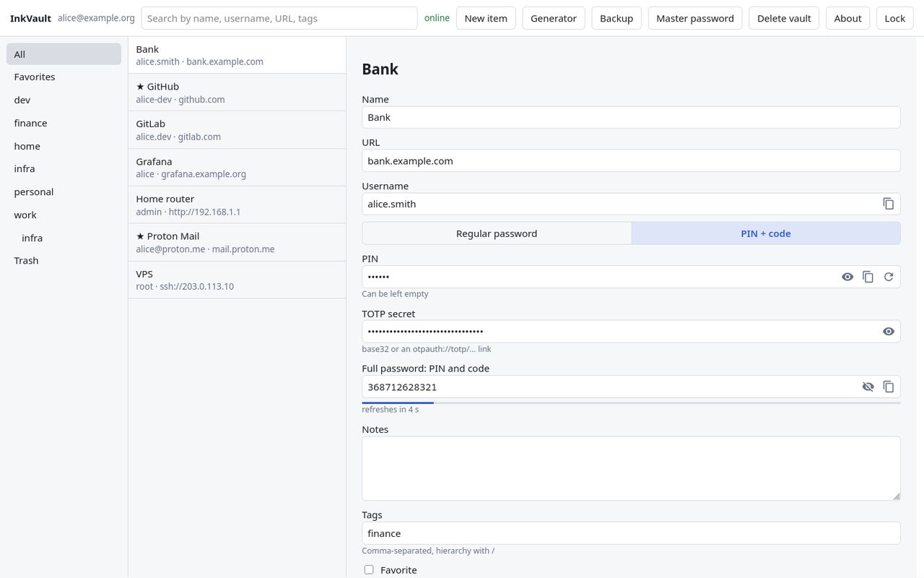This screenshot has height=578, width=924.
Task: Click the Name field containing Bank
Action: [x=631, y=117]
